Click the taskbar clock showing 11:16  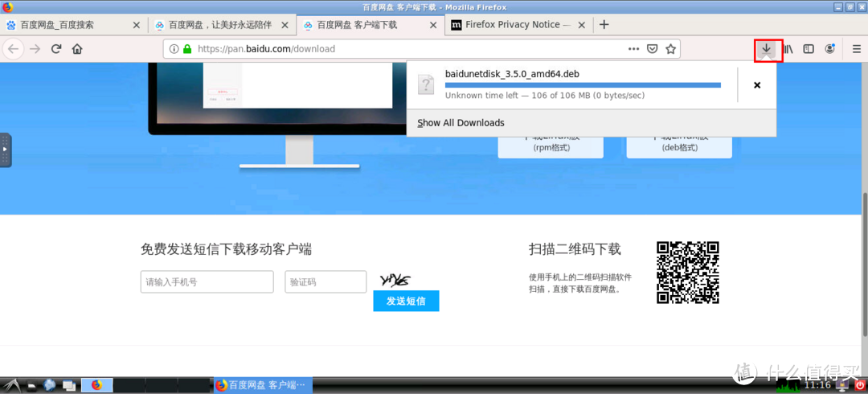coord(817,384)
